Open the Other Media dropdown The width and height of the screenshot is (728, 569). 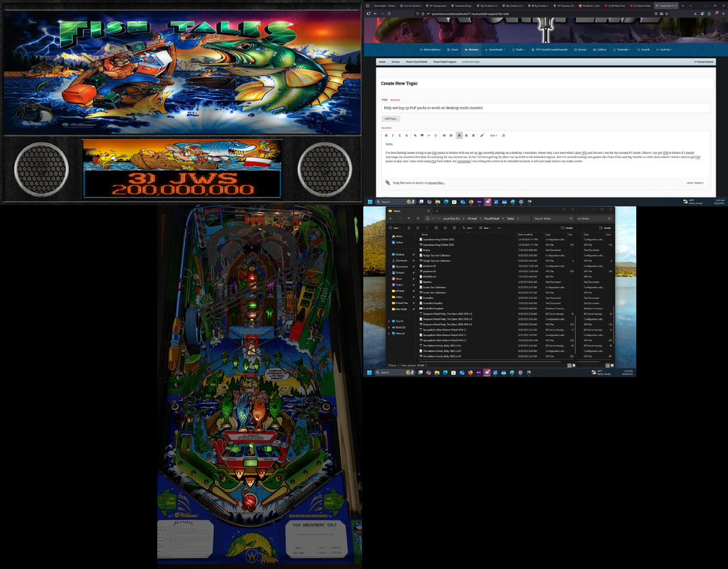coord(695,183)
